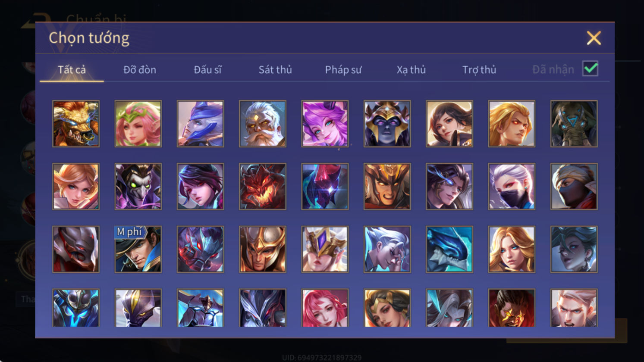This screenshot has width=644, height=362.
Task: Open the 'Sát thủ' hero category tab
Action: pyautogui.click(x=275, y=69)
